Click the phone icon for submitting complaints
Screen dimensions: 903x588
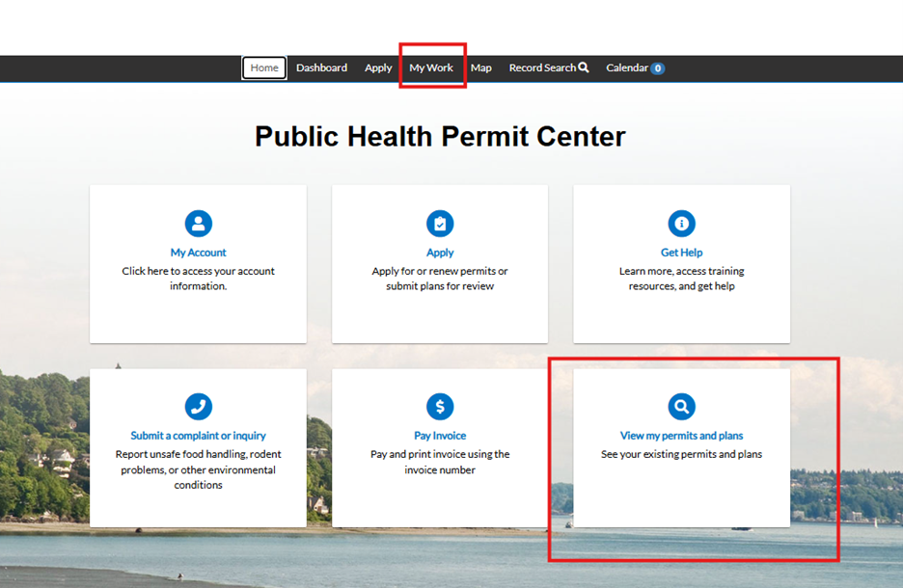199,407
